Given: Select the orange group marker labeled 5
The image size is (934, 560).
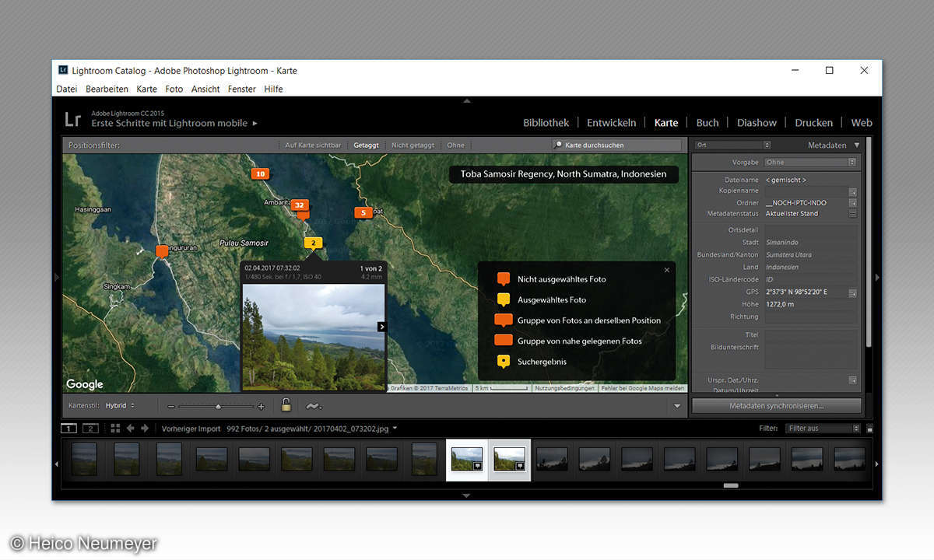Looking at the screenshot, I should 363,212.
